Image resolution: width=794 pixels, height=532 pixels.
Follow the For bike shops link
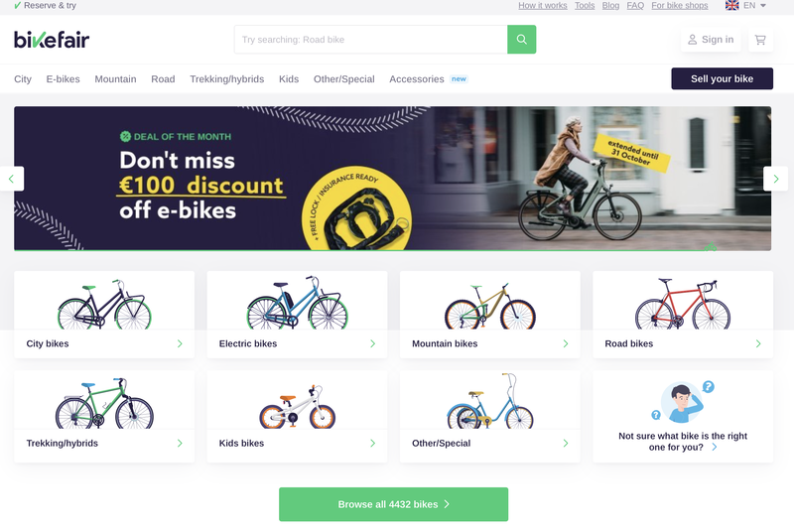(680, 6)
